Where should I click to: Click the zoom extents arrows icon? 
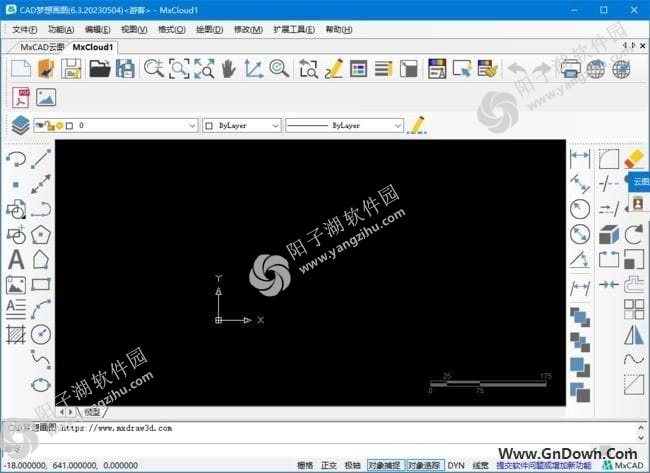coord(204,68)
